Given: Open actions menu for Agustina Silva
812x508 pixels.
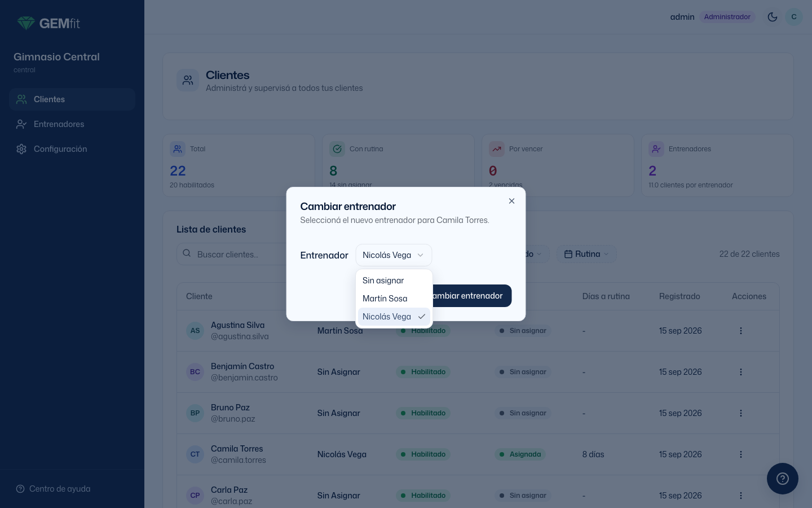Looking at the screenshot, I should [x=741, y=331].
